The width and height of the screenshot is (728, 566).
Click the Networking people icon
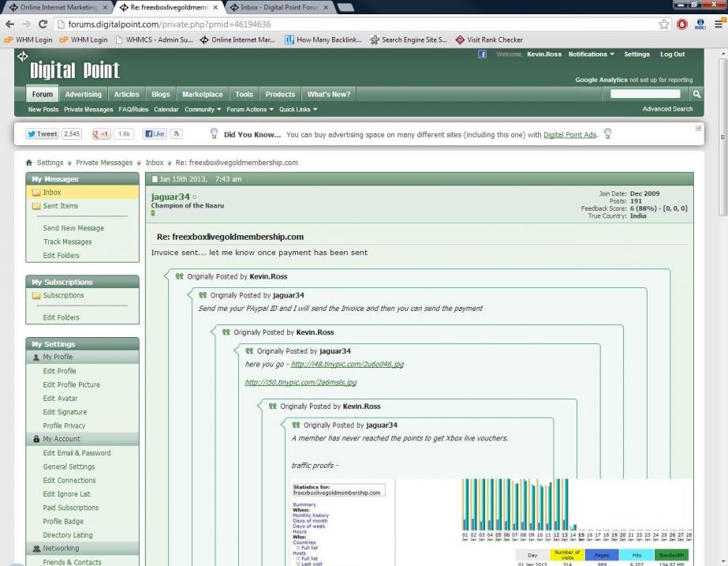pyautogui.click(x=36, y=549)
